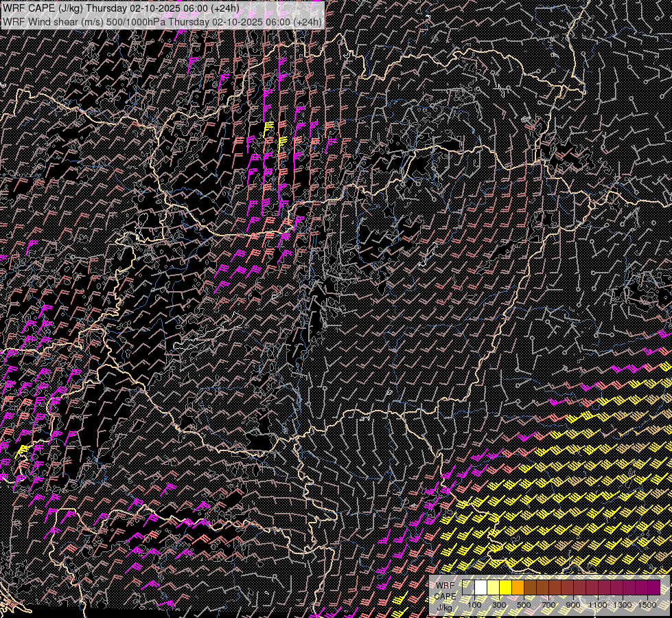Viewport: 672px width, 618px height.
Task: Select the WRF Wind shear 500/1000hPa title line
Action: (162, 22)
